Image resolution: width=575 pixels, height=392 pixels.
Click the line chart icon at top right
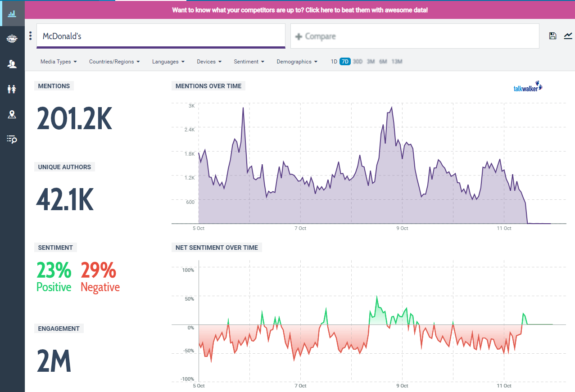click(x=568, y=36)
